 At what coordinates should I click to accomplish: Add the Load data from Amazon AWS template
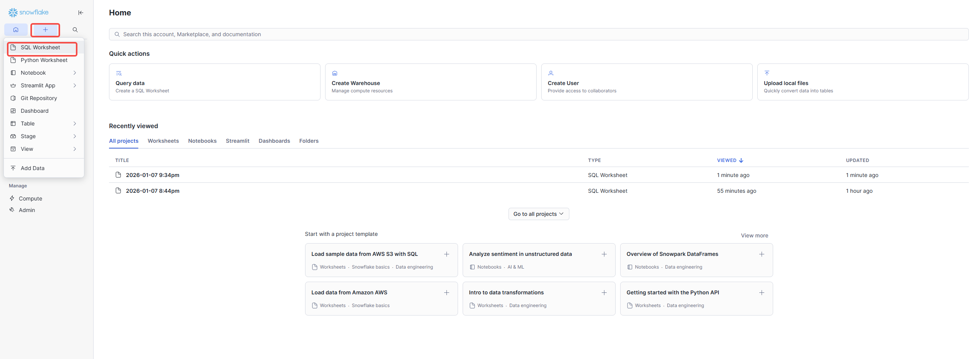click(446, 293)
